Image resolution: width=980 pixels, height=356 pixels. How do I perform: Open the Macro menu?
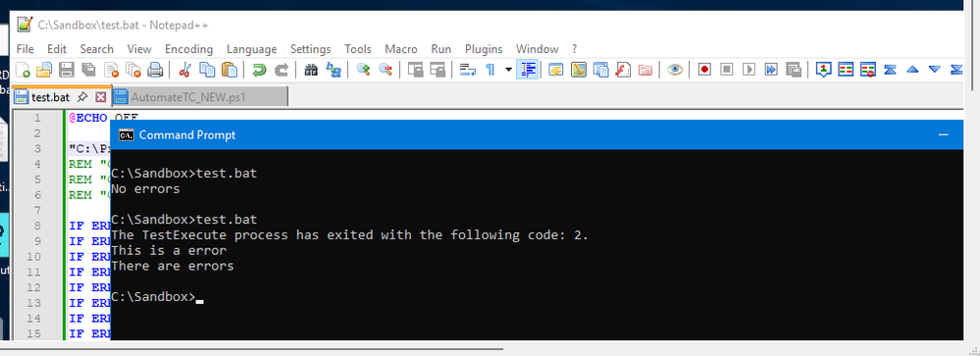(x=401, y=49)
